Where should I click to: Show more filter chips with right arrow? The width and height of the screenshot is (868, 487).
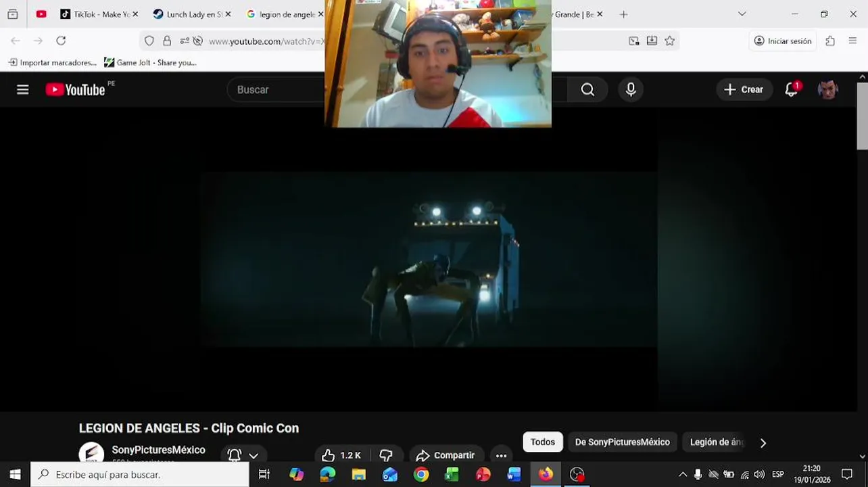(x=763, y=443)
